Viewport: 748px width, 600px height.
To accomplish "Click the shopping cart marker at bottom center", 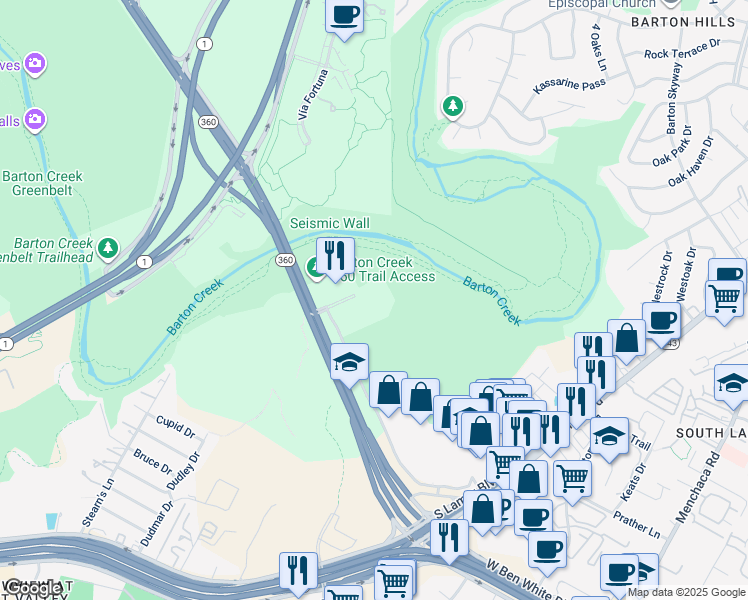I will click(x=394, y=583).
